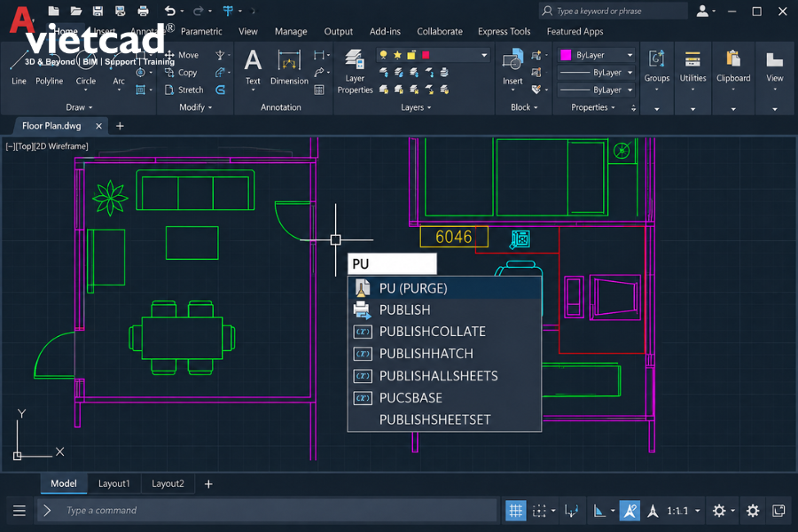Viewport: 798px width, 532px height.
Task: Choose the Stretch command
Action: tap(184, 90)
